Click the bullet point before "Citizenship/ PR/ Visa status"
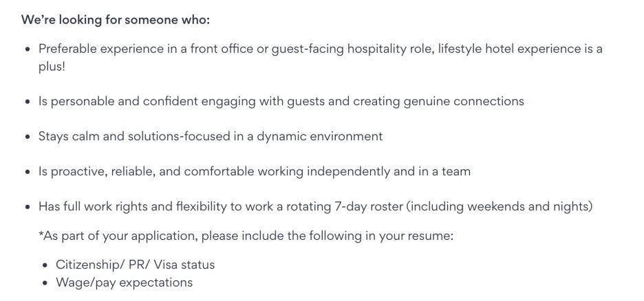The width and height of the screenshot is (644, 301). pos(45,265)
